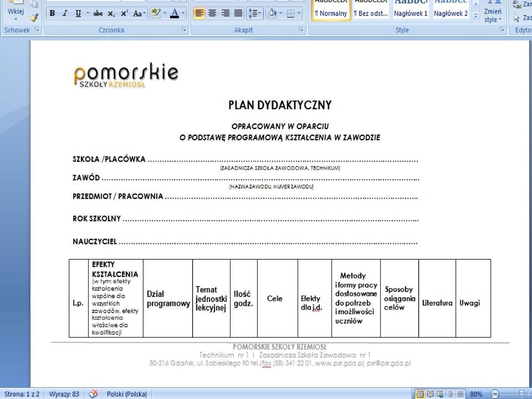The image size is (532, 399).
Task: Open word count from Wyrazy: 83
Action: click(64, 394)
